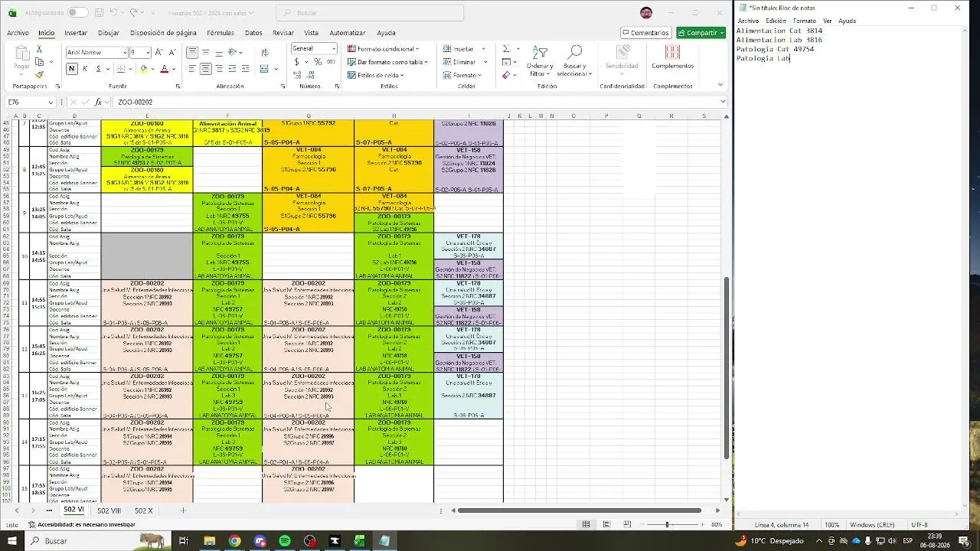This screenshot has width=980, height=551.
Task: Click Merge and Center icon
Action: pyautogui.click(x=265, y=69)
